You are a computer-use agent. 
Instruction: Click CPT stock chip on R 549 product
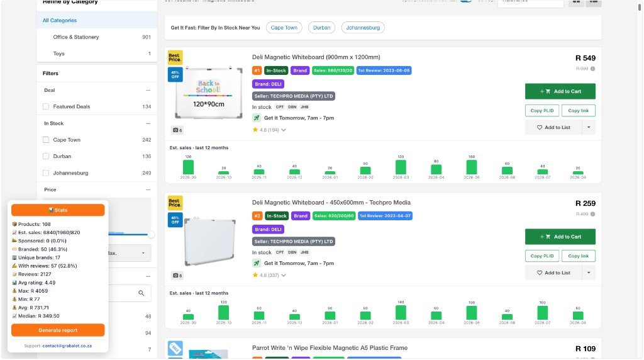click(x=280, y=107)
